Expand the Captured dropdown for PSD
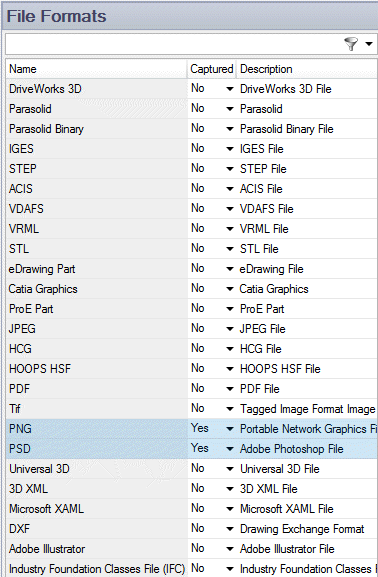 230,449
